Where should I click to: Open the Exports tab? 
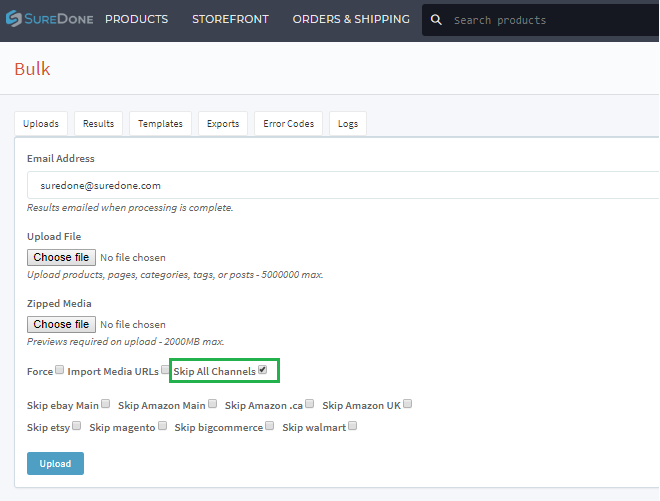223,124
